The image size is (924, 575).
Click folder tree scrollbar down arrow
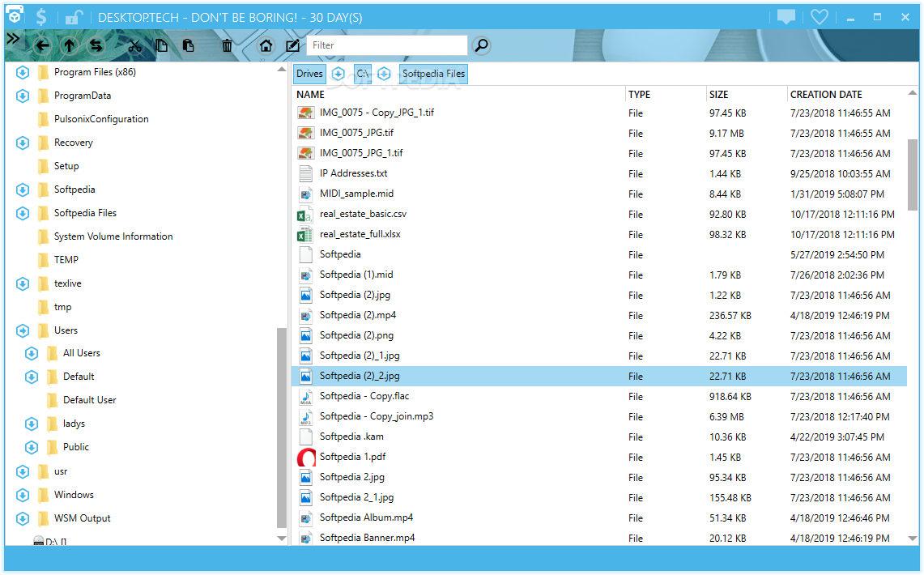pyautogui.click(x=281, y=538)
